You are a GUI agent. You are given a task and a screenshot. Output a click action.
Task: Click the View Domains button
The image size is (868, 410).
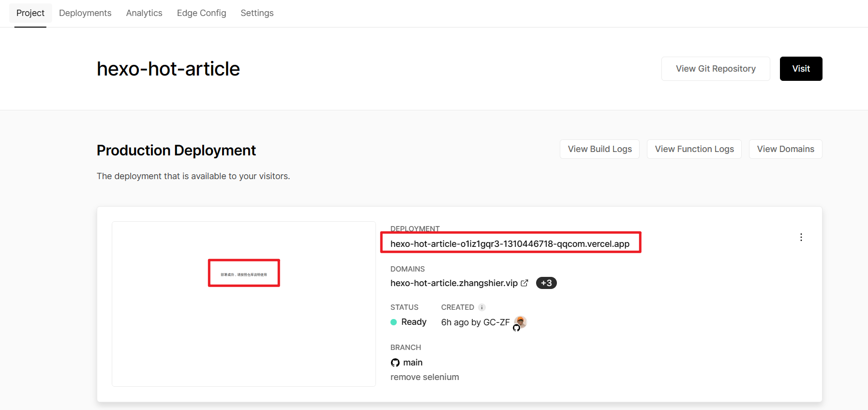[785, 149]
